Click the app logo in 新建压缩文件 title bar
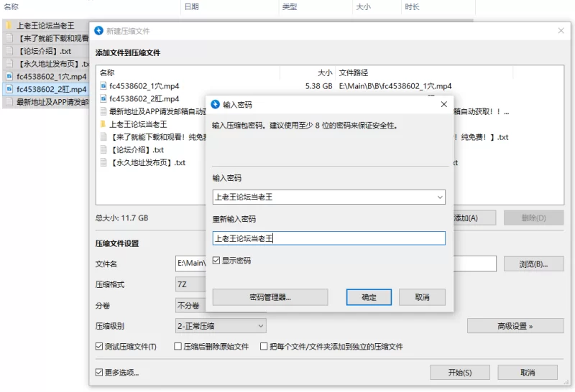Screen dimensions: 575x392 pyautogui.click(x=98, y=31)
